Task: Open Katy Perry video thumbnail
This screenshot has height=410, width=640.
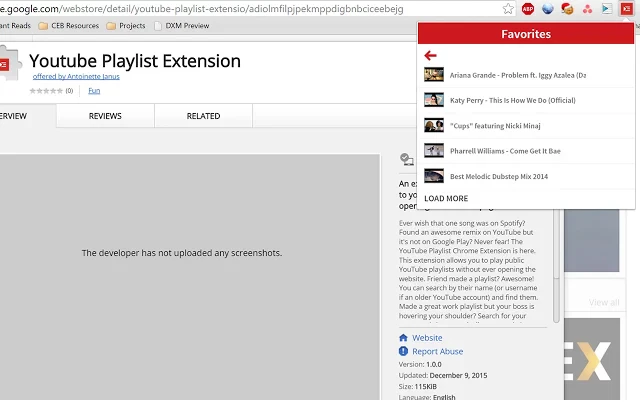Action: [434, 100]
